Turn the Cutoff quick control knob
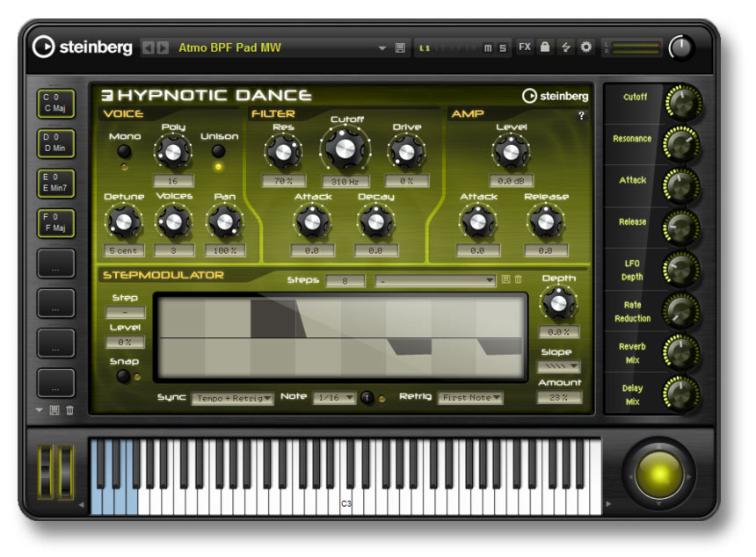Viewport: 756px width, 557px height. pos(683,103)
